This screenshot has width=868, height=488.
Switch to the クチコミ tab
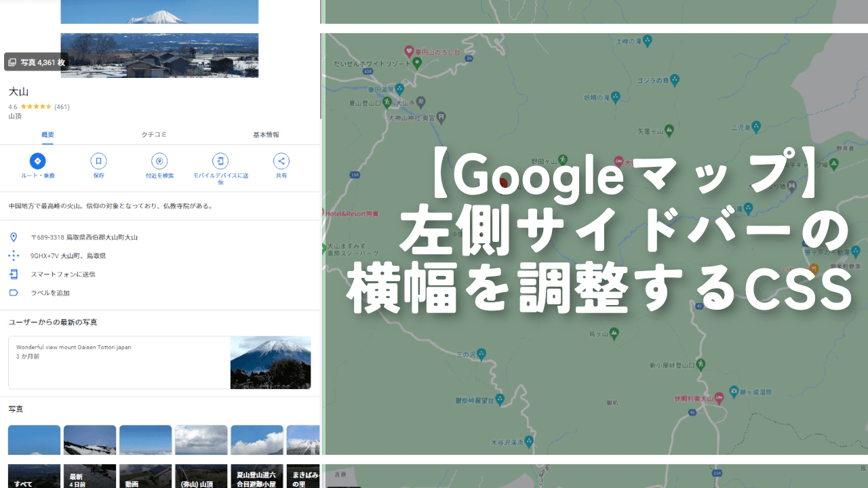click(154, 135)
